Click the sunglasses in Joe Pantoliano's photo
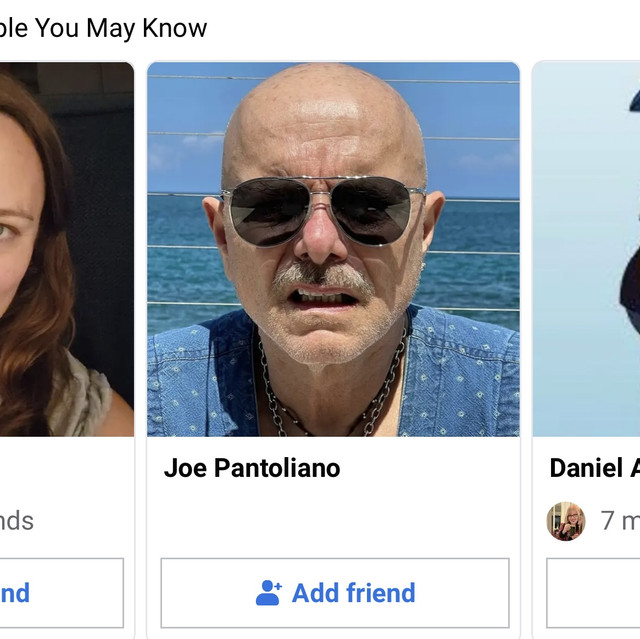This screenshot has height=639, width=640. point(323,212)
